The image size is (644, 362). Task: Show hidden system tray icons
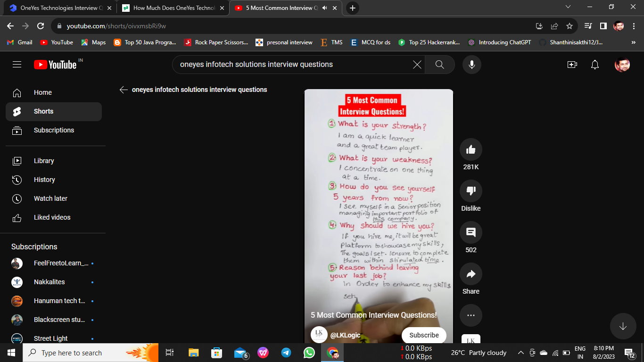[x=520, y=353]
